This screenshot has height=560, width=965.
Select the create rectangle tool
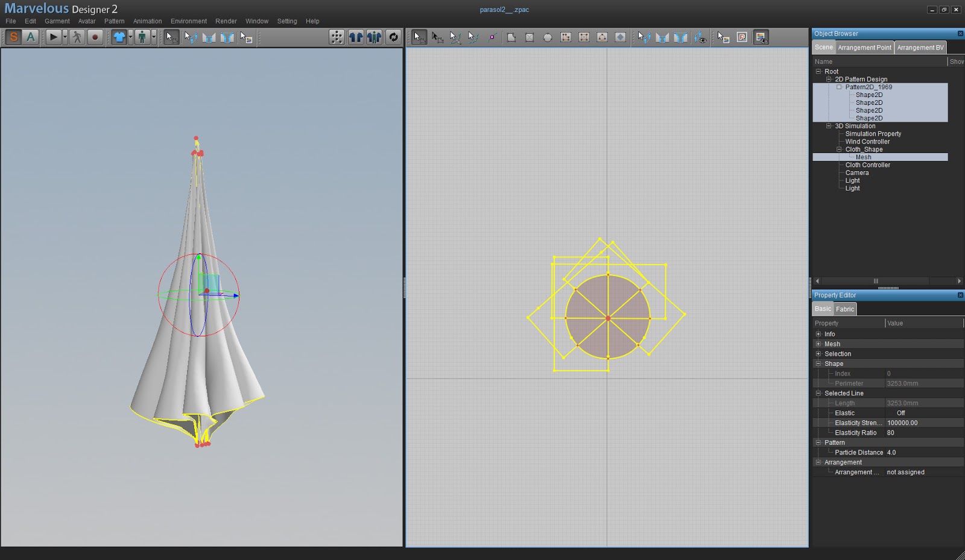pyautogui.click(x=530, y=37)
